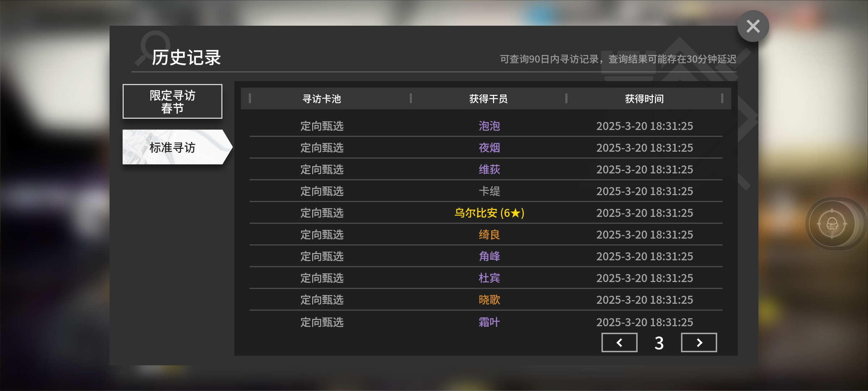This screenshot has height=391, width=868.
Task: Click the 获得干员 column header
Action: pyautogui.click(x=488, y=98)
